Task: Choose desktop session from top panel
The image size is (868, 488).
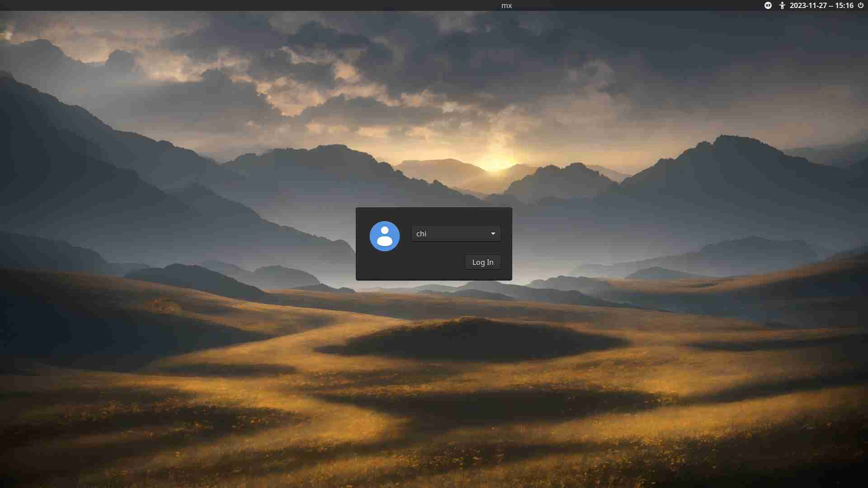Action: point(768,5)
